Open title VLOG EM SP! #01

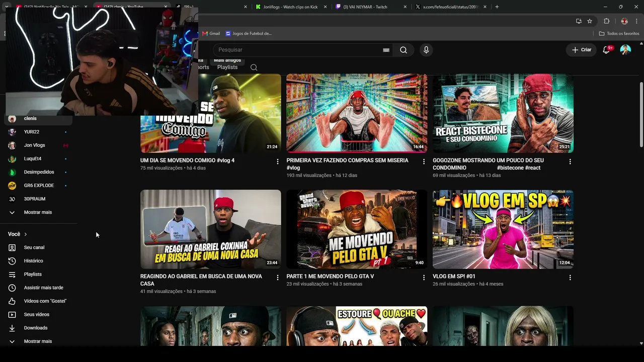[x=454, y=277]
